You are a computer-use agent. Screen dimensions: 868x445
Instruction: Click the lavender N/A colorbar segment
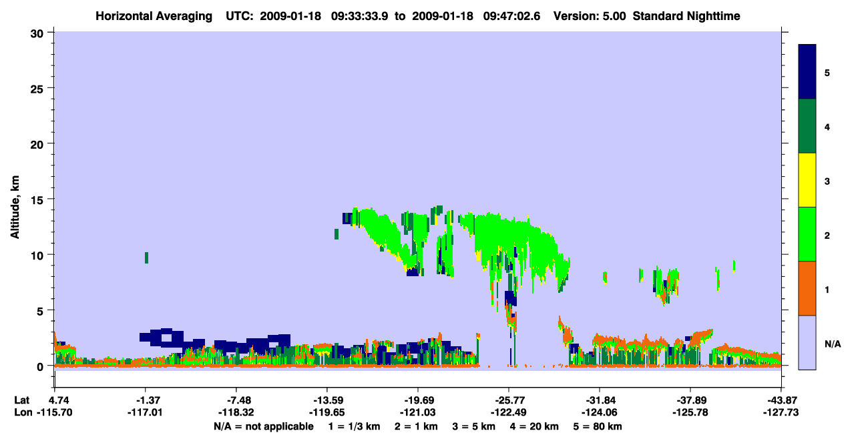click(807, 342)
